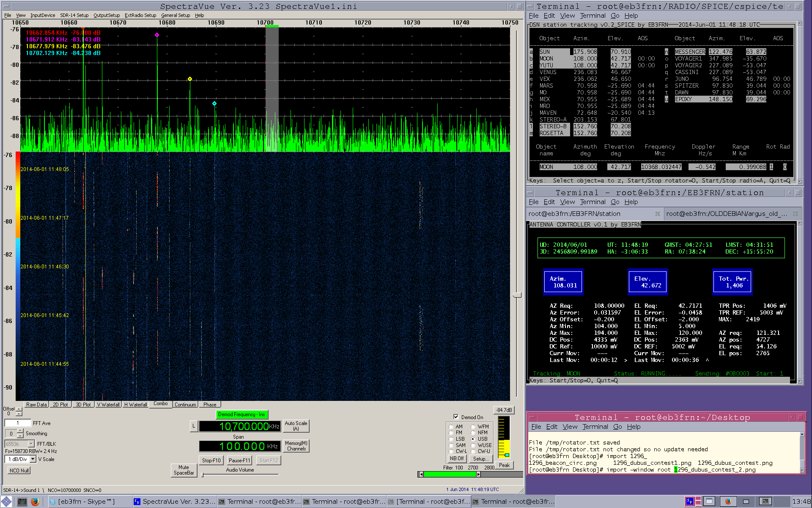Click the Audio Volume slider handle
The height and width of the screenshot is (508, 812).
[203, 475]
